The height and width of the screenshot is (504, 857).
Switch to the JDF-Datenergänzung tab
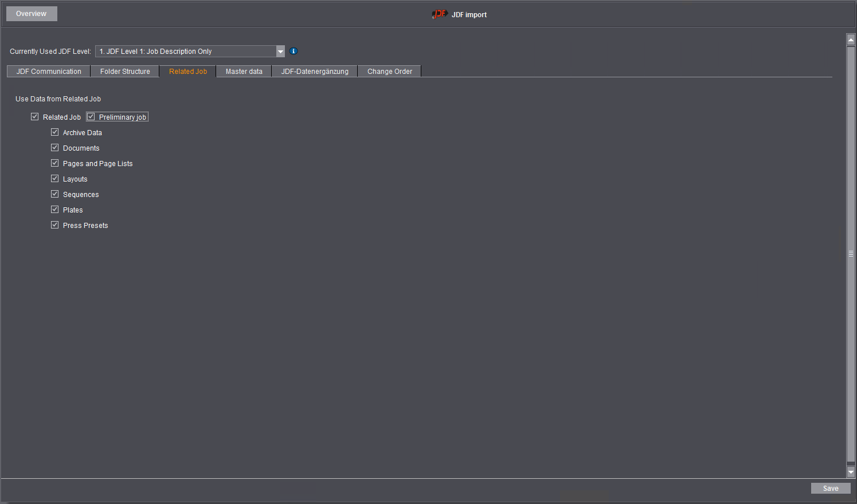tap(314, 71)
